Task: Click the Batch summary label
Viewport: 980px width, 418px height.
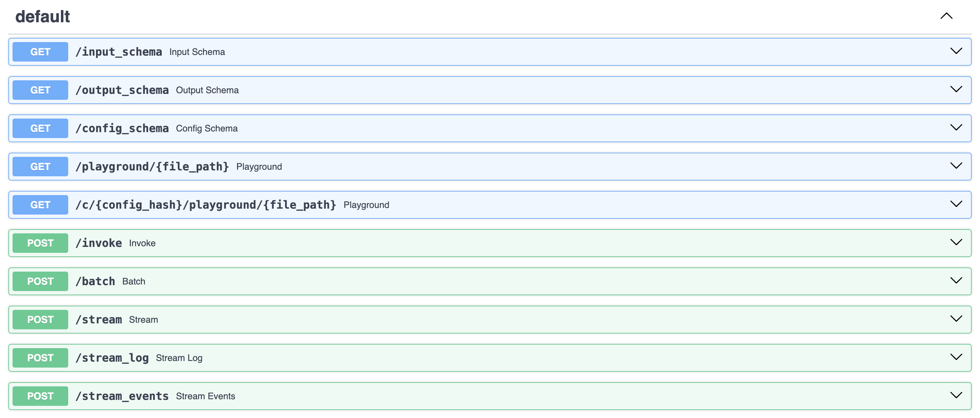Action: (134, 282)
